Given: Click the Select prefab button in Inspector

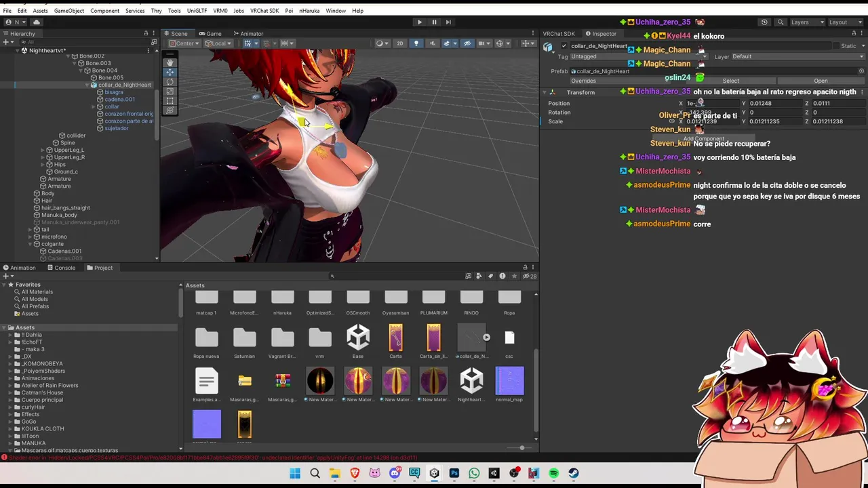Looking at the screenshot, I should (730, 81).
